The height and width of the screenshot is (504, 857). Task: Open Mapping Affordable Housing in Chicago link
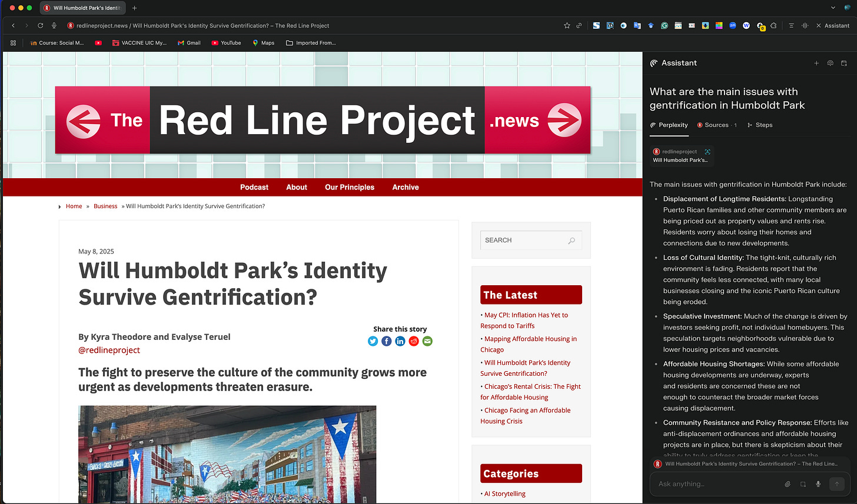pyautogui.click(x=529, y=344)
